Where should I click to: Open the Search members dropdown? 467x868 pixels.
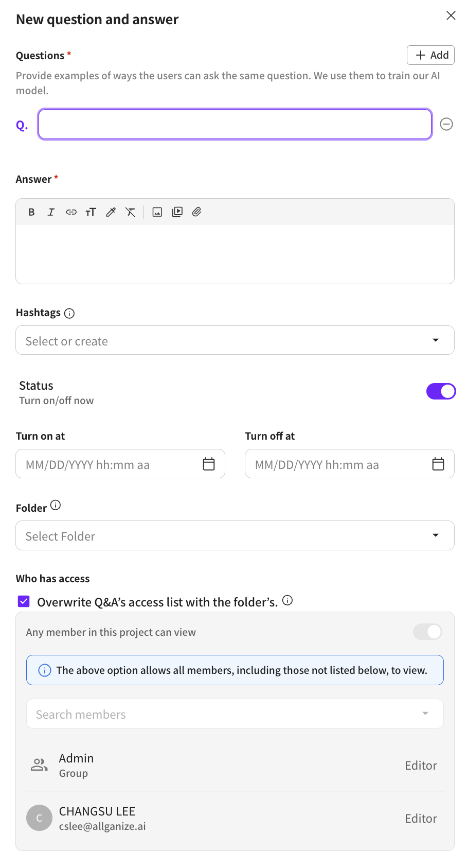[235, 714]
